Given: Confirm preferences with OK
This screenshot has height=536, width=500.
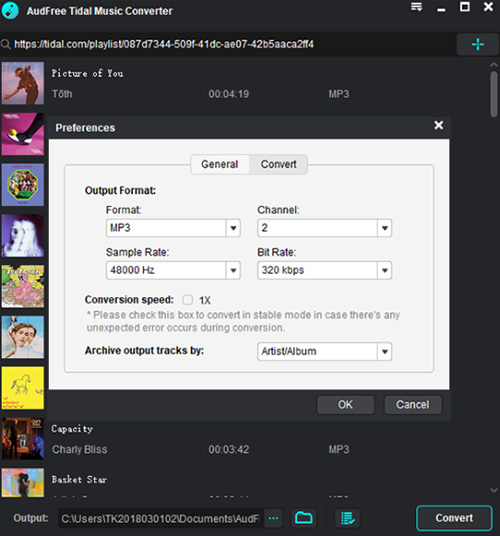Looking at the screenshot, I should point(345,405).
